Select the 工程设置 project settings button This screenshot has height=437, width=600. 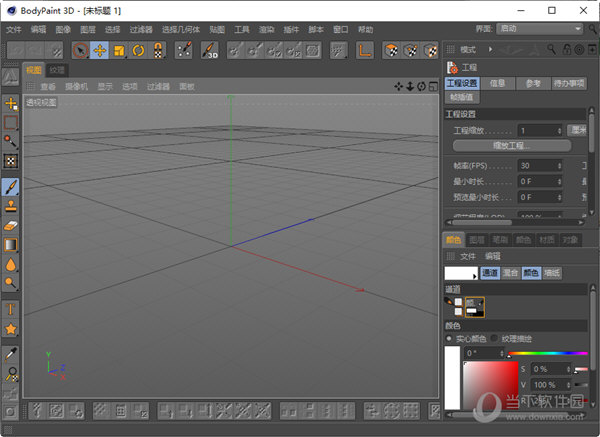click(462, 83)
